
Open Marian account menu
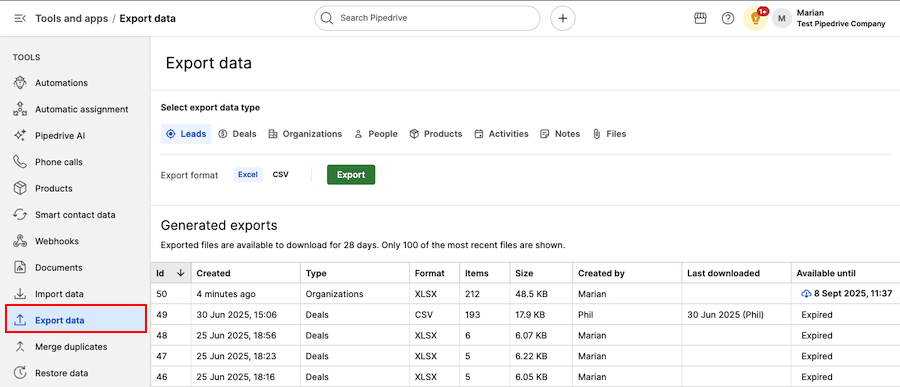(829, 18)
